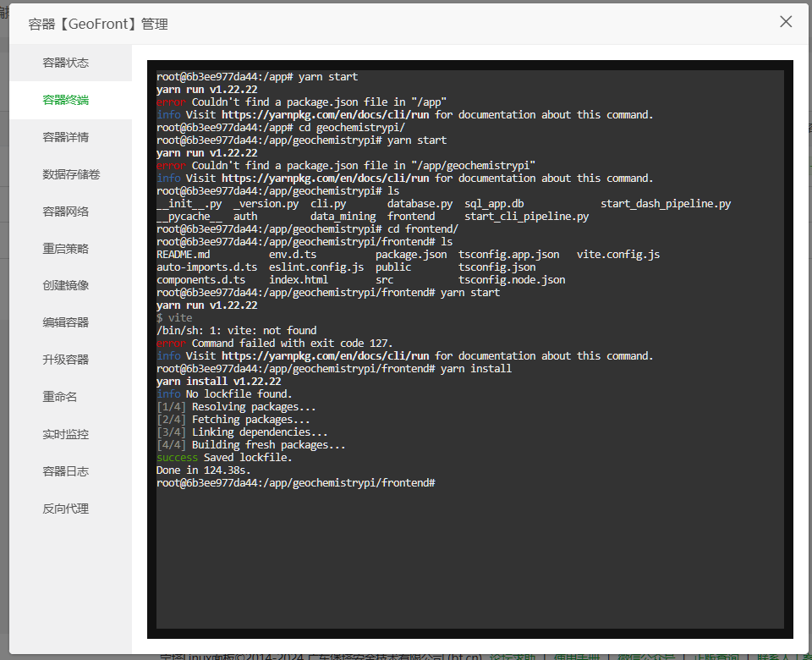Click '/bin/sh: 1: vite: not found' line
Image resolution: width=812 pixels, height=660 pixels.
click(x=236, y=331)
